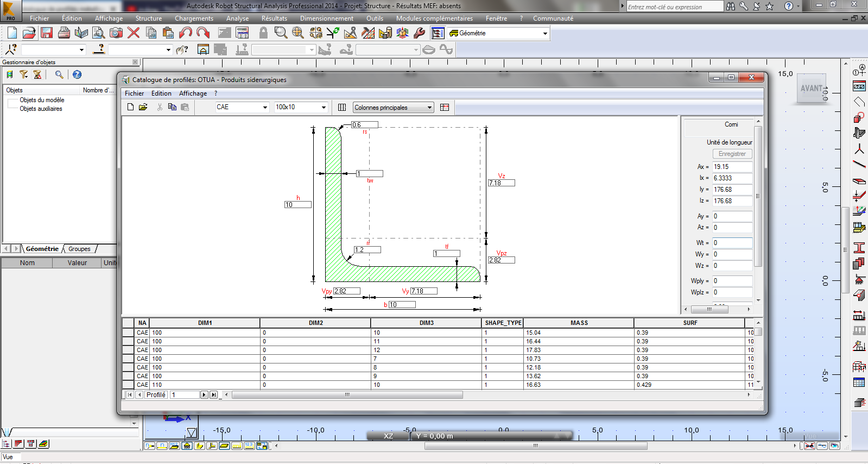Click the wrench preferences icon
This screenshot has width=868, height=464.
tap(419, 33)
